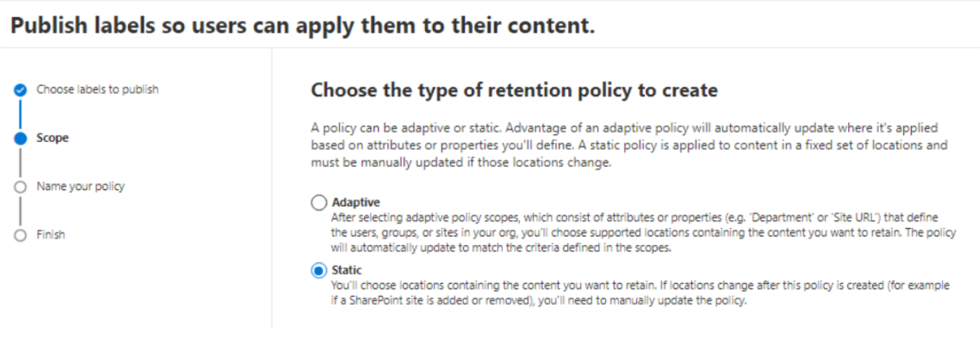The width and height of the screenshot is (980, 352).
Task: Go to the Finish step label
Action: pos(50,234)
